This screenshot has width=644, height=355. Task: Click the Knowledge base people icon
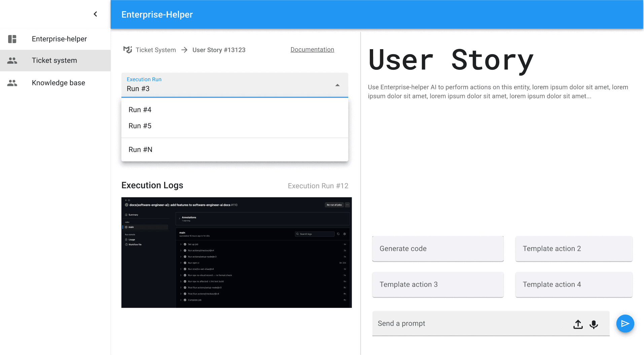coord(12,83)
